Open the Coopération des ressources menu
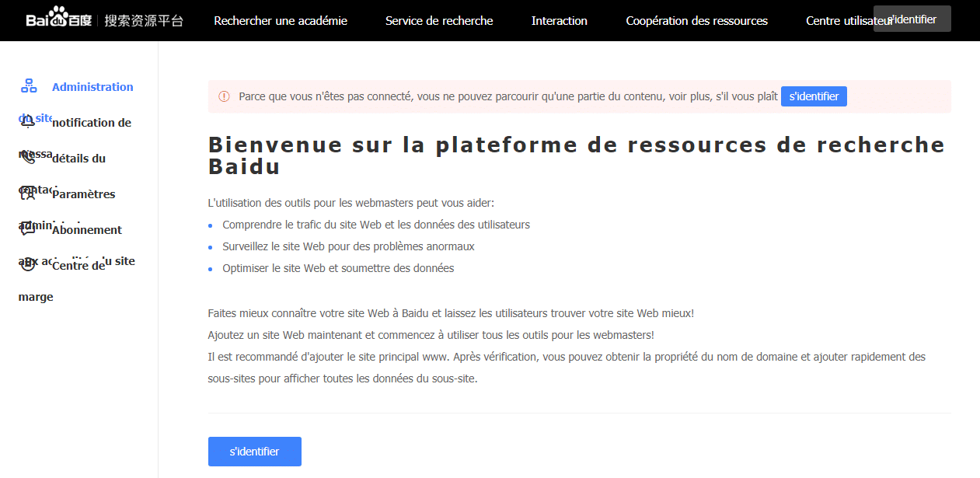The width and height of the screenshot is (980, 478). (x=697, y=21)
